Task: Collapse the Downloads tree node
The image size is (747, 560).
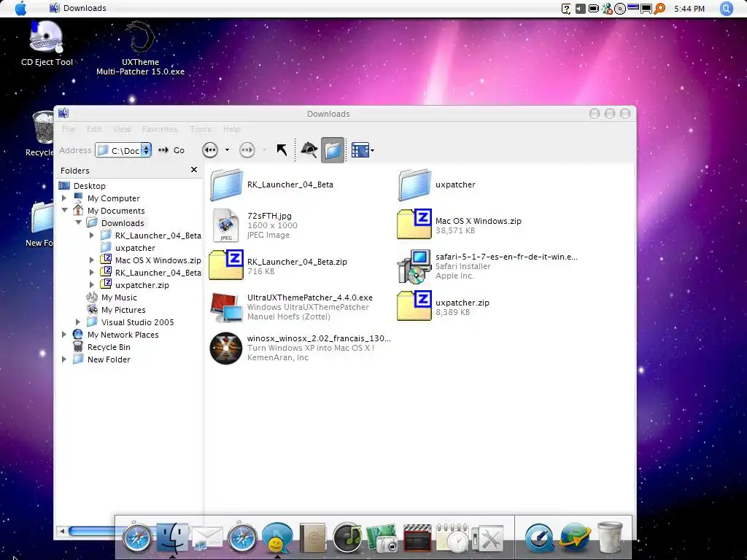Action: [78, 222]
